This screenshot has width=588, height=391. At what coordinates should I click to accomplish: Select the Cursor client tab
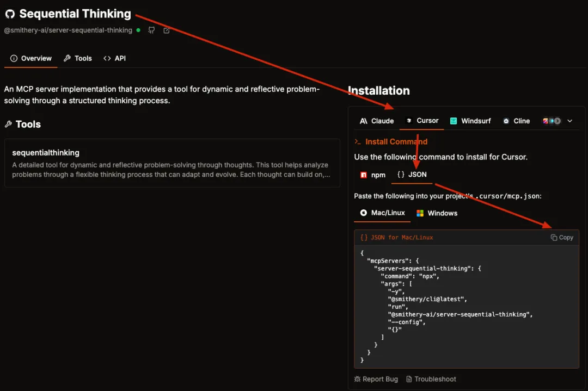point(422,121)
